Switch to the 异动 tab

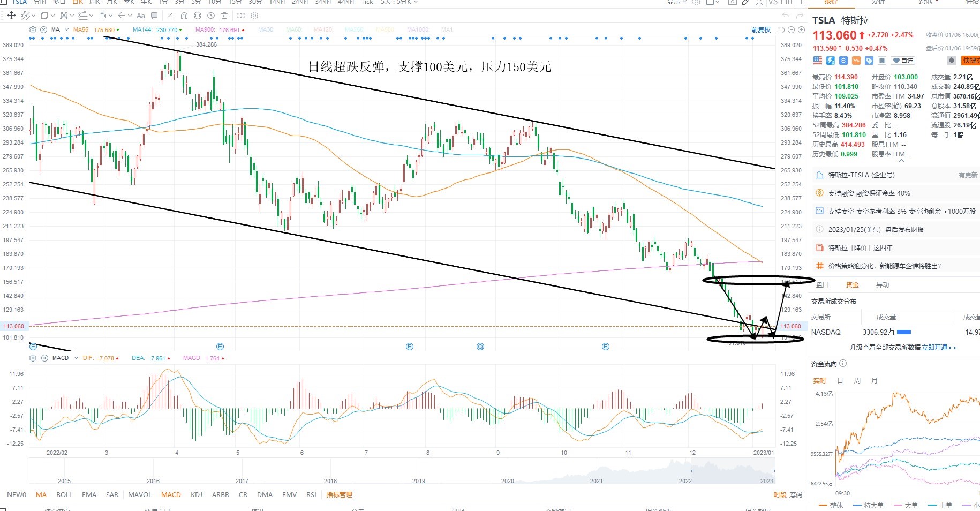(883, 285)
